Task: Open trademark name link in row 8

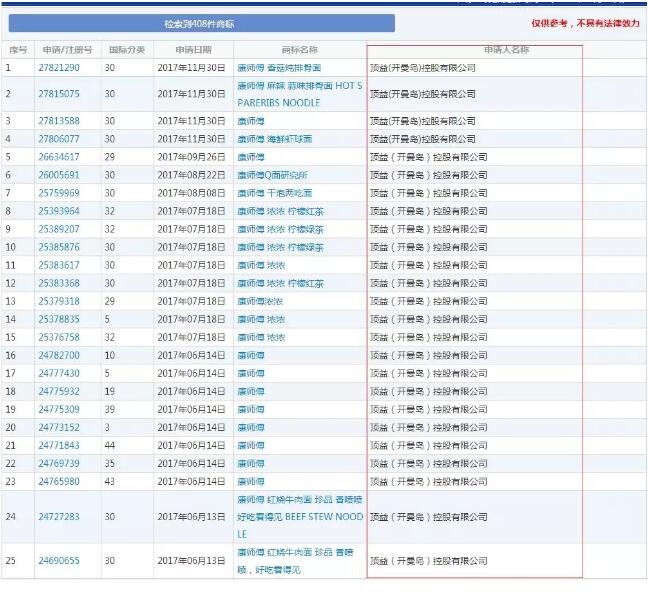Action: click(280, 211)
